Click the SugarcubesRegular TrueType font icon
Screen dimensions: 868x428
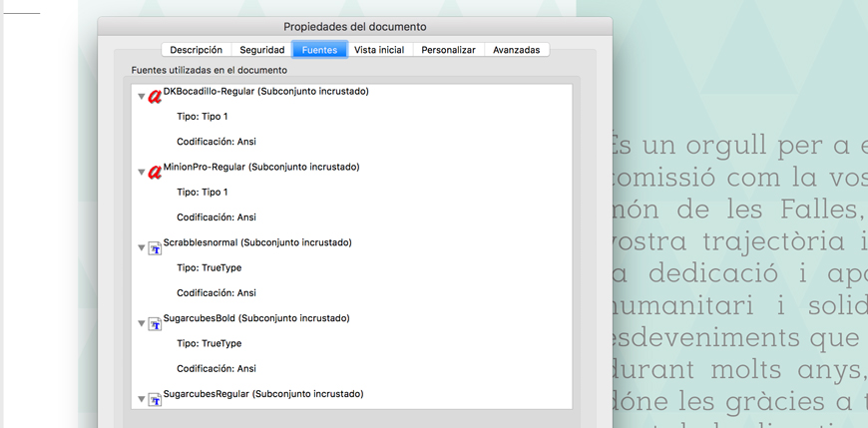(x=156, y=399)
